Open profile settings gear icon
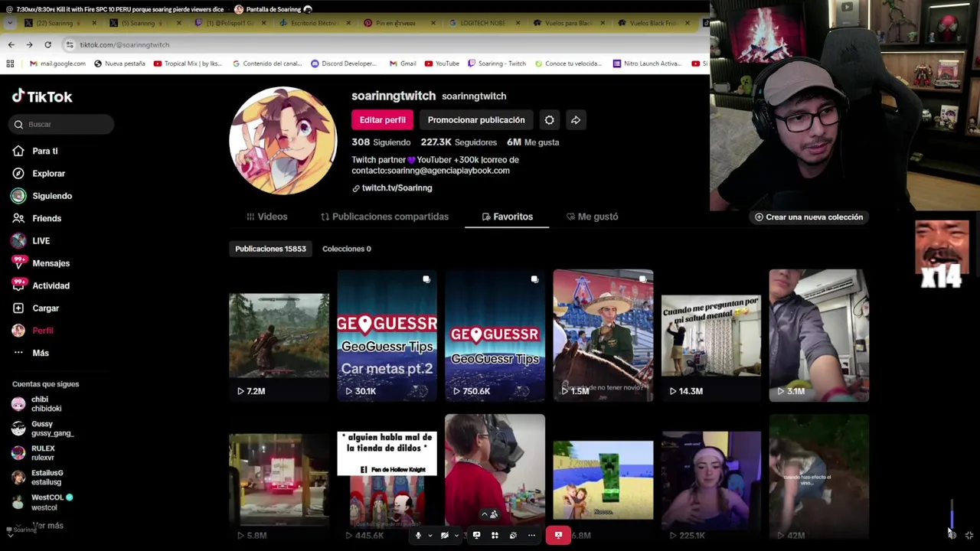 pyautogui.click(x=549, y=120)
